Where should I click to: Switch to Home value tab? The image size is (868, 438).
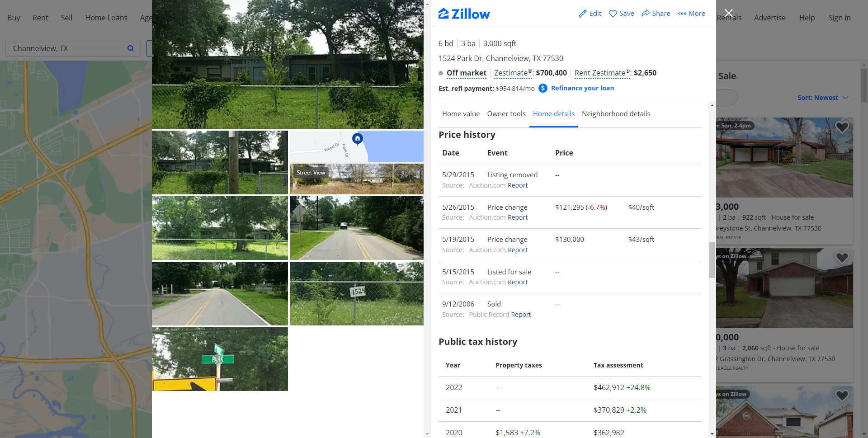tap(461, 114)
